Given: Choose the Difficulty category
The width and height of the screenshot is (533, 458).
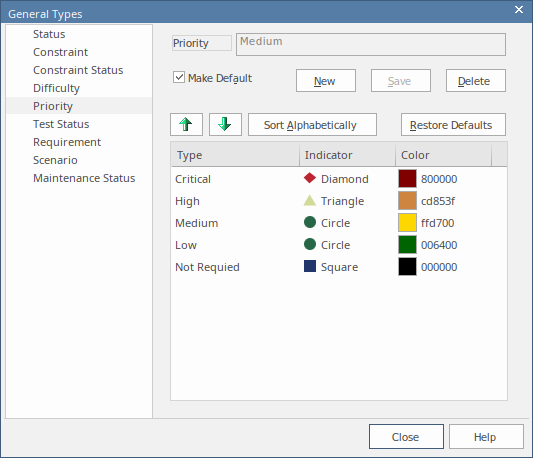Looking at the screenshot, I should (56, 88).
